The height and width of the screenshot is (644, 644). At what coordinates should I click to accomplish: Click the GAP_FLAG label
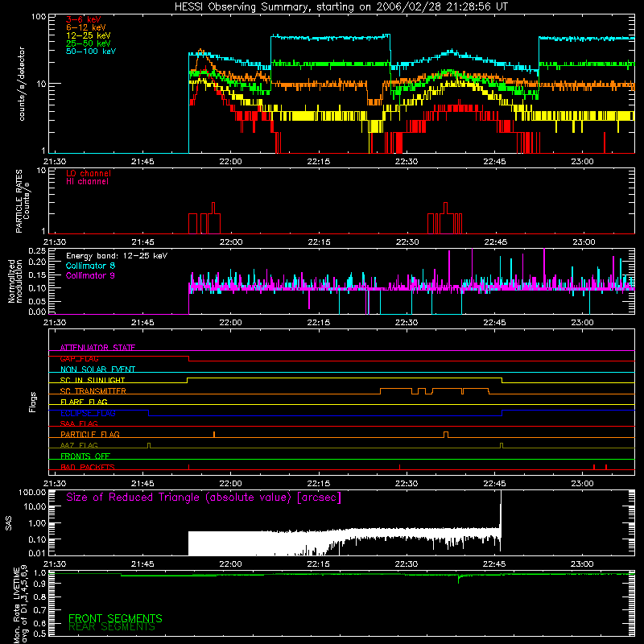(x=79, y=358)
